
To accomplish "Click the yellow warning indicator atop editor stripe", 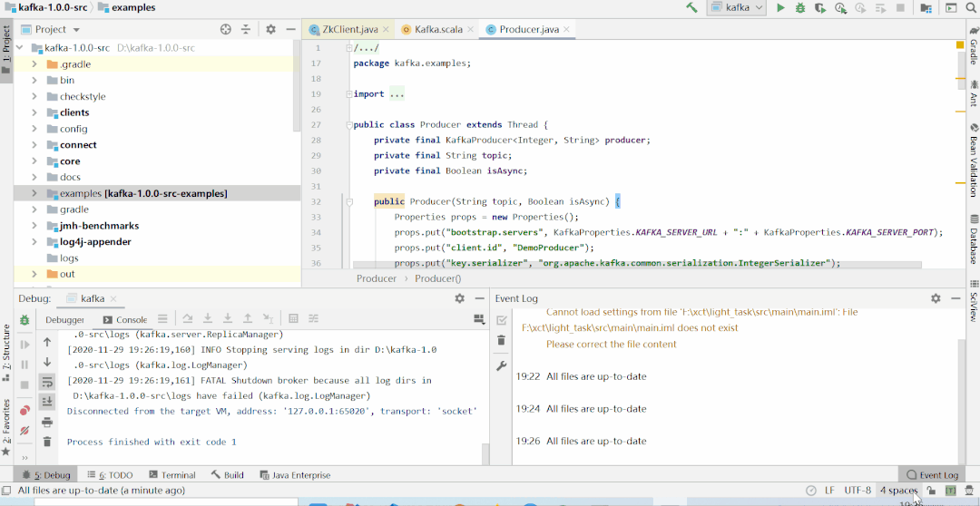I will click(960, 45).
